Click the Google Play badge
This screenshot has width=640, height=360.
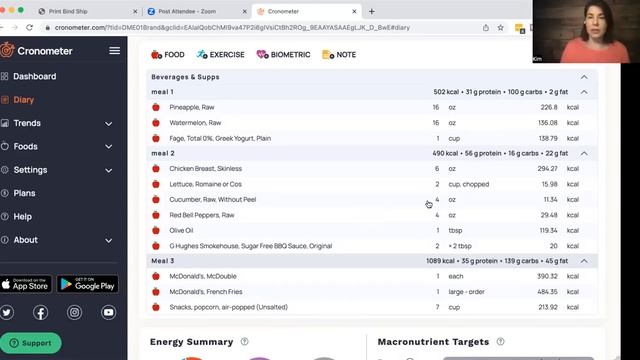87,284
